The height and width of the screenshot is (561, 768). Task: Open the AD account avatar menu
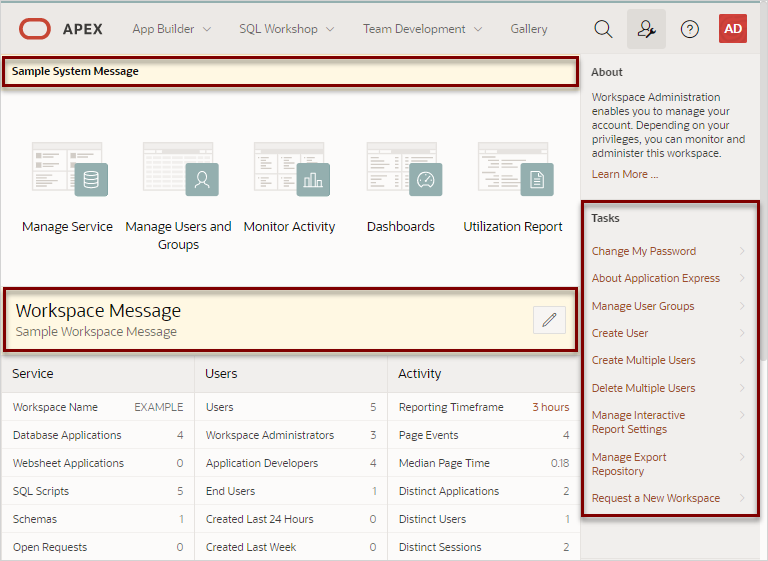tap(733, 28)
